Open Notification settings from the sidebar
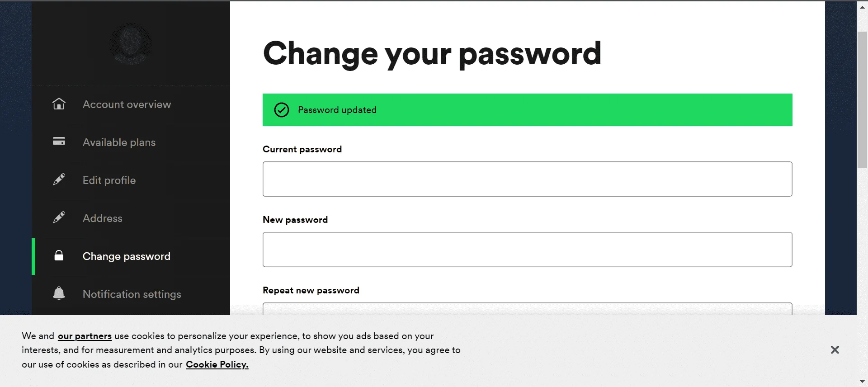This screenshot has width=868, height=387. 131,294
